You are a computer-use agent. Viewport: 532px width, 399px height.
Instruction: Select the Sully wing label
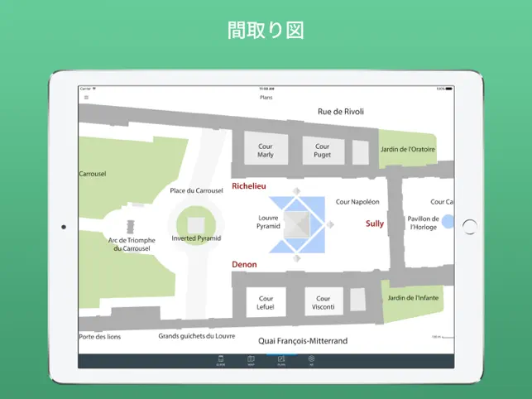pyautogui.click(x=375, y=224)
